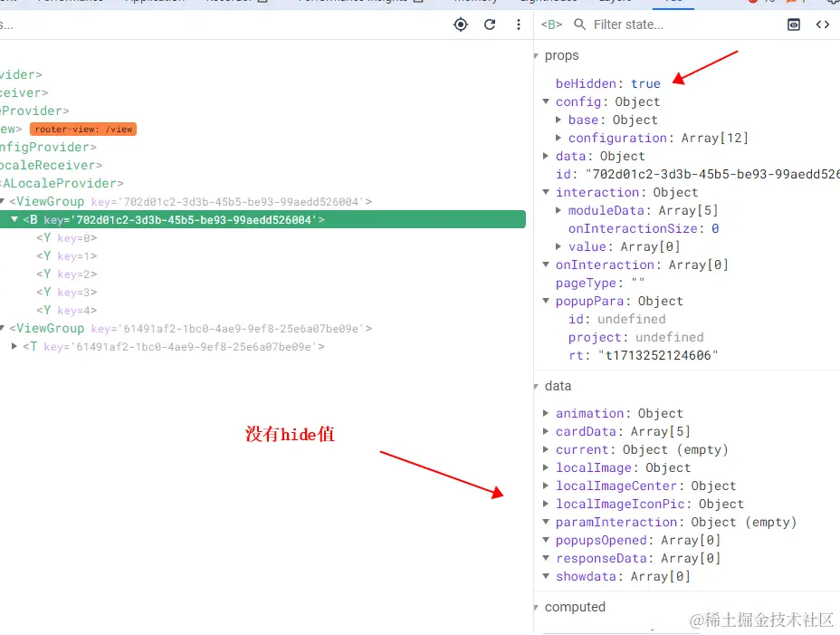Image resolution: width=840 pixels, height=635 pixels.
Task: Collapse the responseData Array[0] property
Action: [x=546, y=558]
